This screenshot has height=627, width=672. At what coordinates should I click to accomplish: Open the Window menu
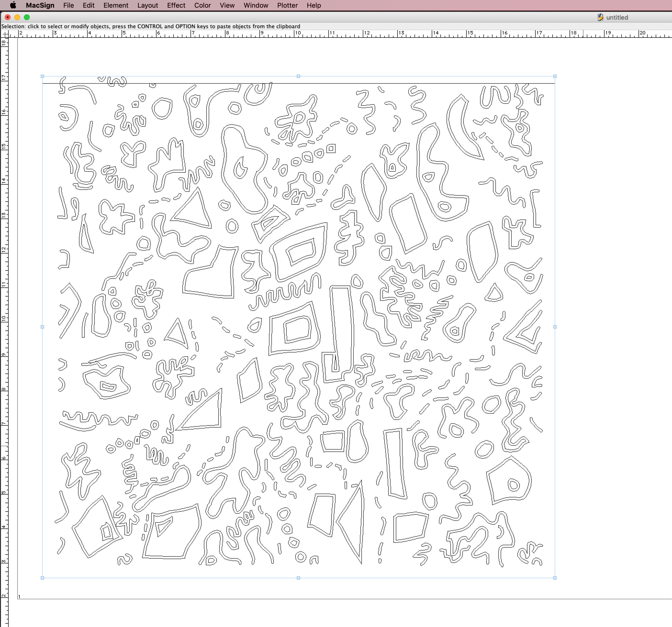[x=256, y=5]
